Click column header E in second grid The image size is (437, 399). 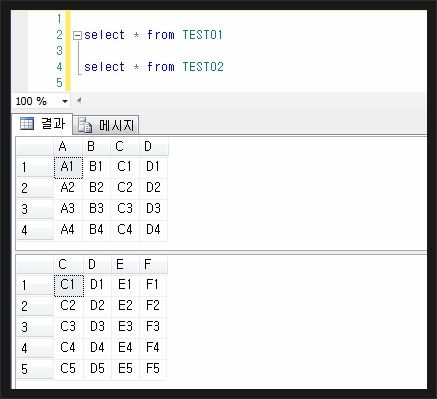click(x=125, y=265)
